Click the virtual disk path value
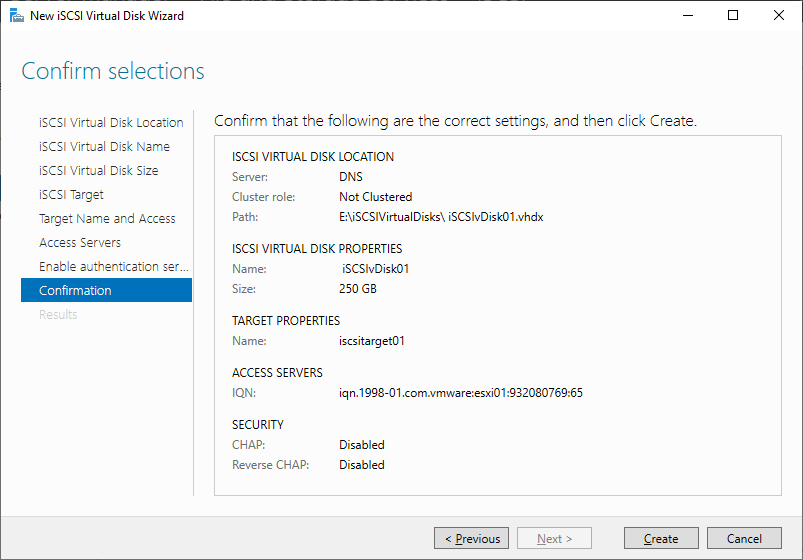The image size is (803, 560). 441,217
